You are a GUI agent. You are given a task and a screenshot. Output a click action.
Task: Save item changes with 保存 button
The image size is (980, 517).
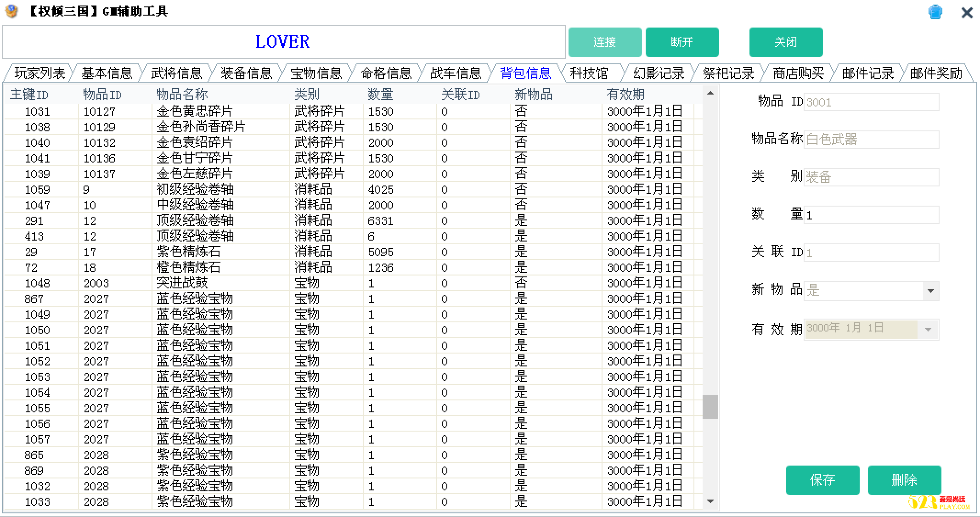822,480
